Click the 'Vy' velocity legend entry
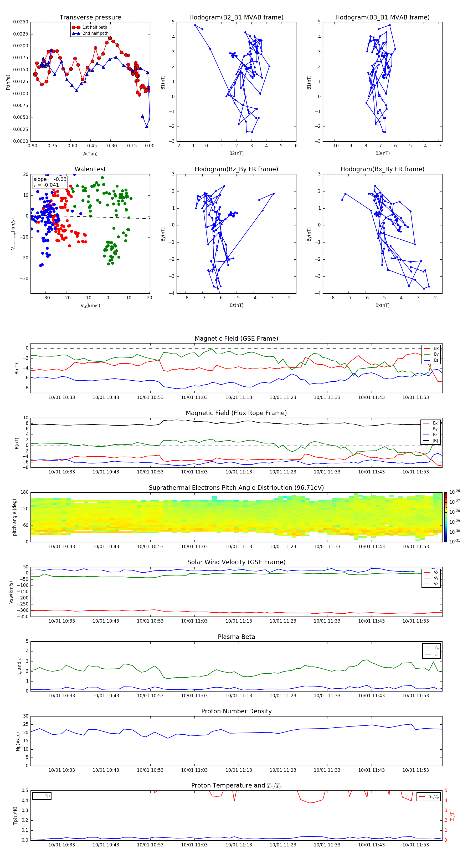Viewport: 473px width, 868px height. pyautogui.click(x=431, y=578)
